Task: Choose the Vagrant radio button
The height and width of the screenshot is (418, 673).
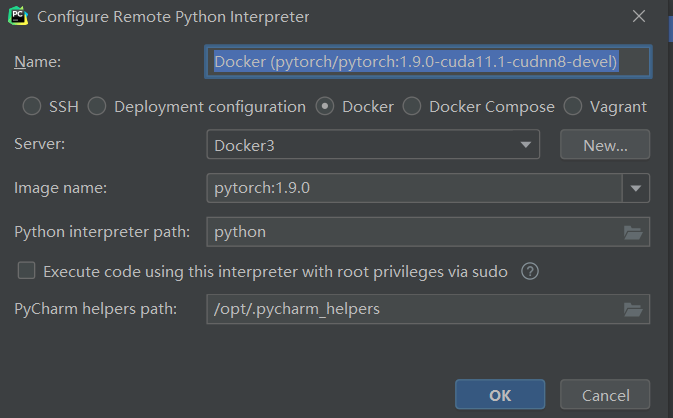Action: [x=573, y=106]
